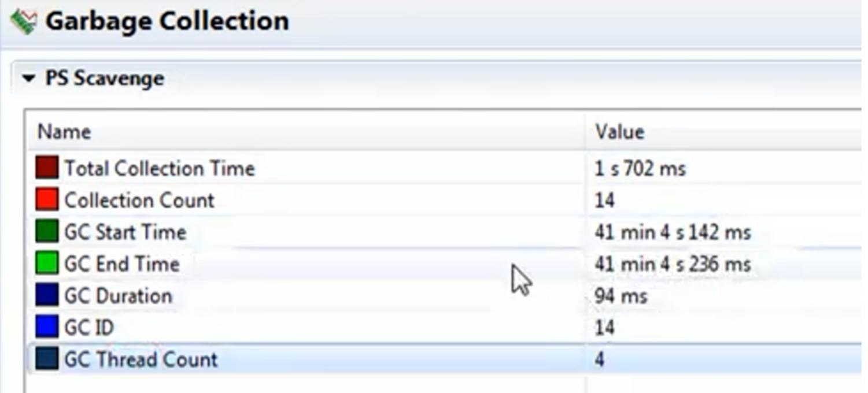Viewport: 868px width, 393px height.
Task: Click the GC ID blue swatch
Action: click(x=47, y=328)
